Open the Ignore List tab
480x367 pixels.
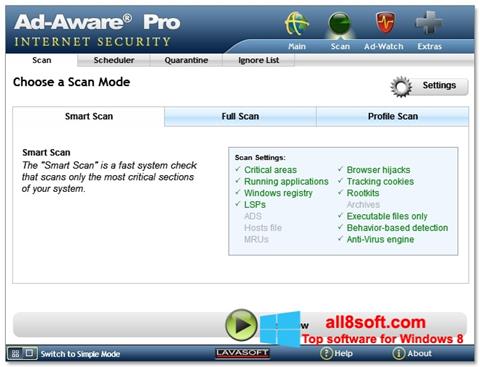click(x=258, y=60)
